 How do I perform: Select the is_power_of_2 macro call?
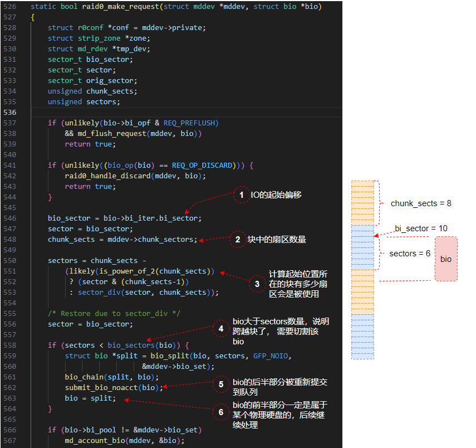[127, 271]
